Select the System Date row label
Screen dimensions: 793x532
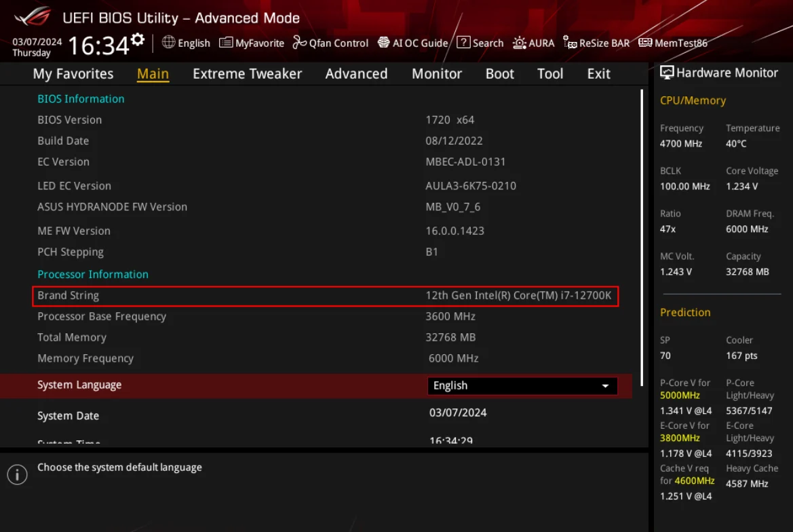69,416
